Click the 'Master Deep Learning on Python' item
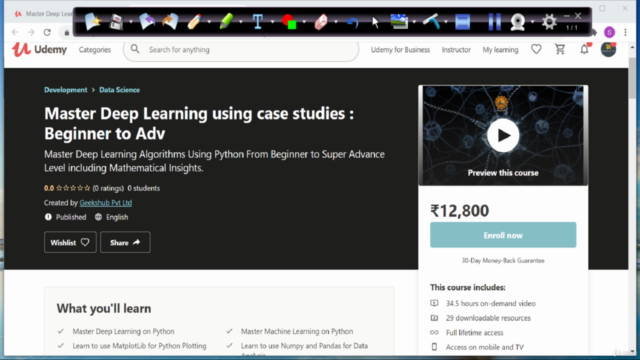Image resolution: width=640 pixels, height=360 pixels. click(x=123, y=331)
